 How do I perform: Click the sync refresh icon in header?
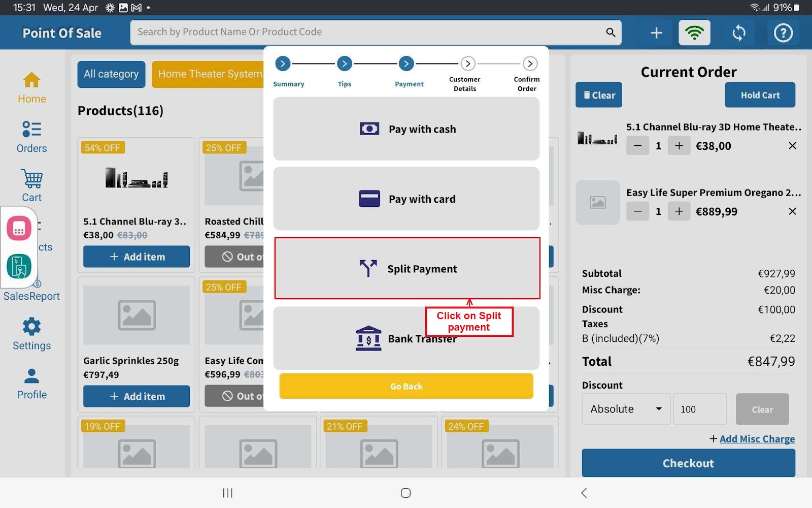click(x=739, y=33)
